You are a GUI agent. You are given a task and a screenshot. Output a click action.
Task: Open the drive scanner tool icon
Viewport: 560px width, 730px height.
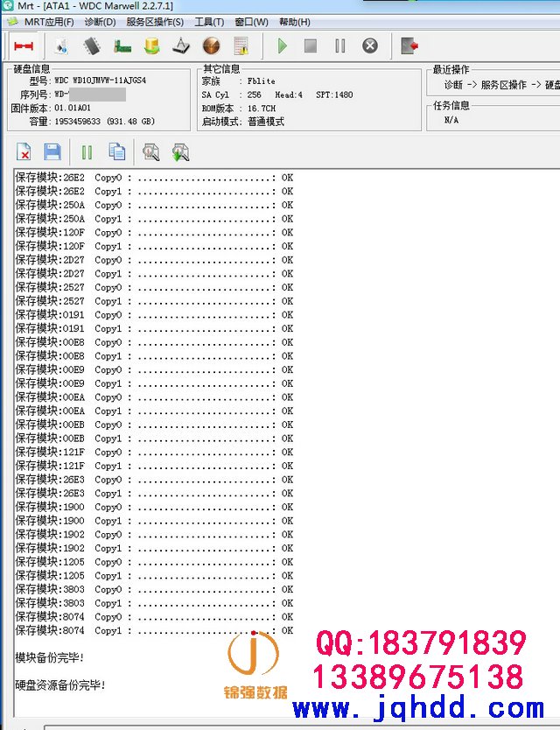[181, 46]
